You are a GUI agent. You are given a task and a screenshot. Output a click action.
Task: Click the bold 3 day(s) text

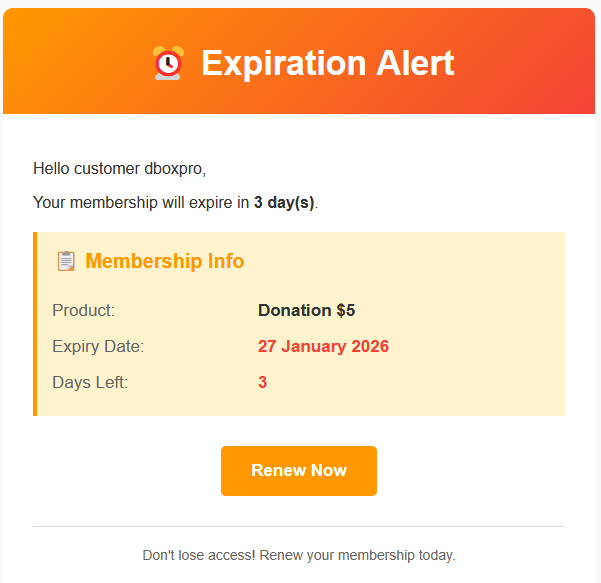[x=284, y=202]
